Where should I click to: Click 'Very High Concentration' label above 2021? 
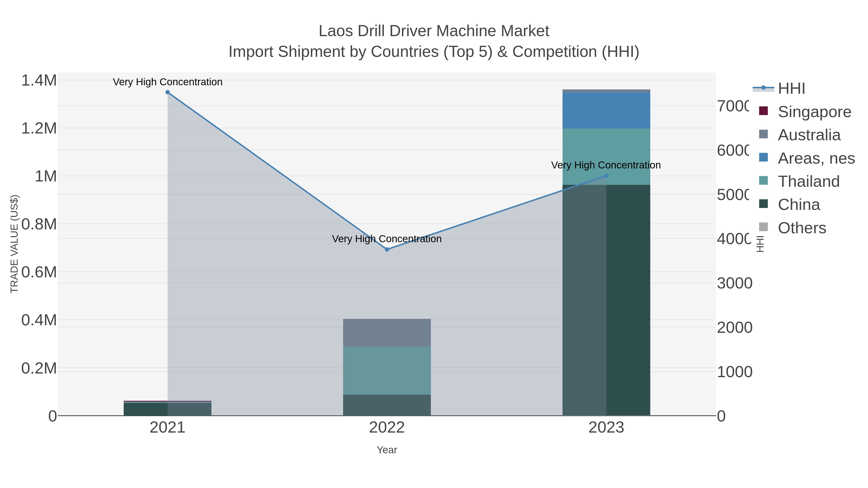click(168, 82)
